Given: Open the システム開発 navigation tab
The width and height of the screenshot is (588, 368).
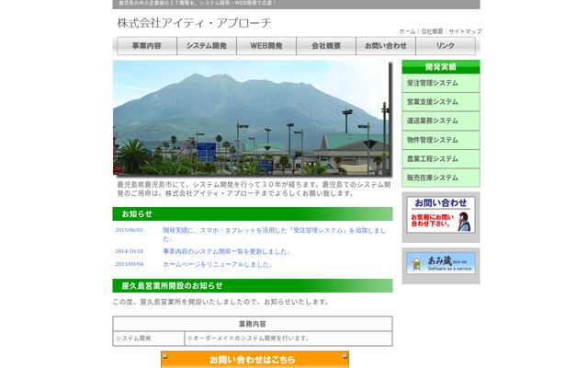Looking at the screenshot, I should tap(207, 46).
